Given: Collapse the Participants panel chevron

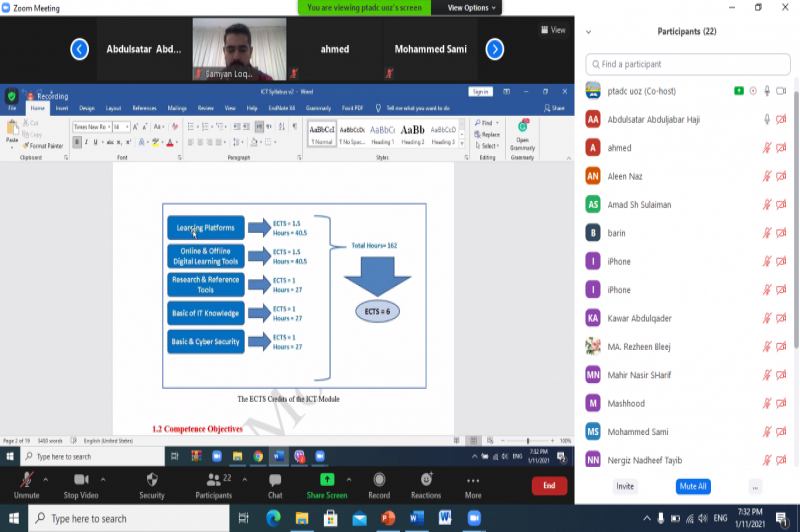Looking at the screenshot, I should [x=588, y=32].
